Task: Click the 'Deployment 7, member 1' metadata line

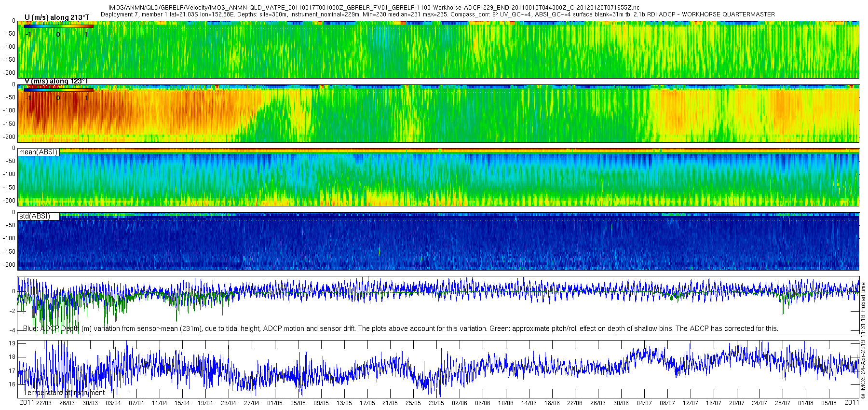Action: (x=438, y=14)
